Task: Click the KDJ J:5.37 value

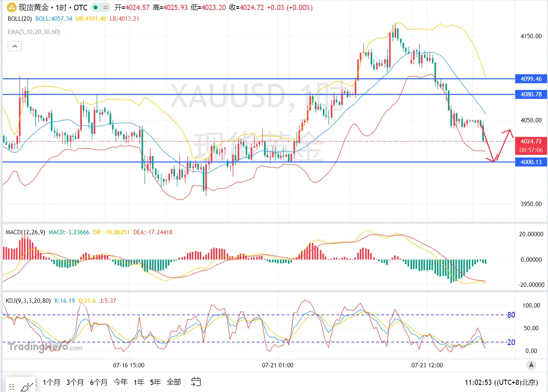Action: (108, 301)
